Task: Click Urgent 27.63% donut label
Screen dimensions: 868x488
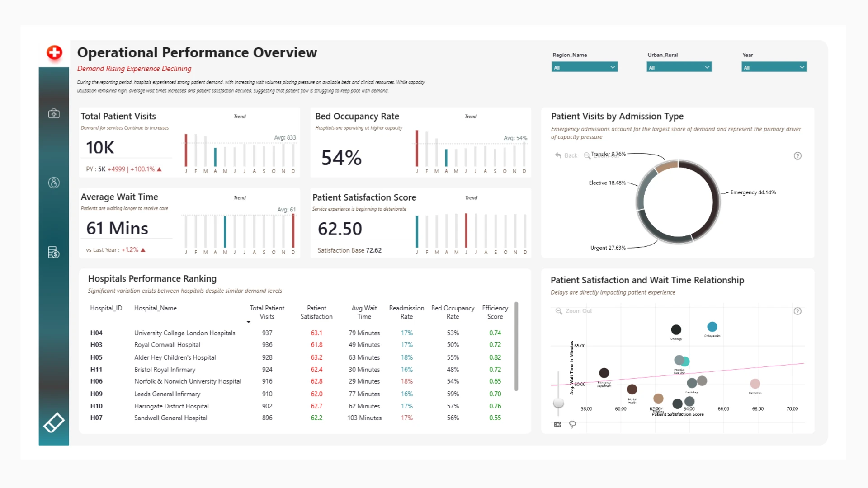Action: pyautogui.click(x=608, y=248)
